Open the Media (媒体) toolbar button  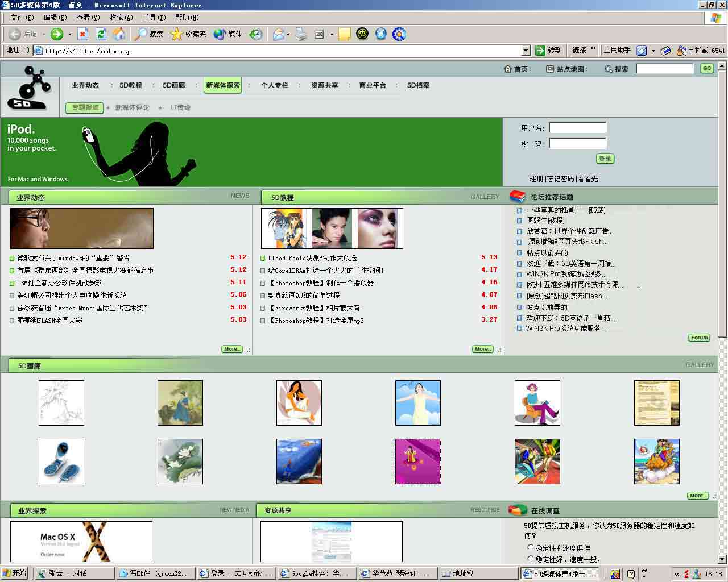tap(227, 34)
